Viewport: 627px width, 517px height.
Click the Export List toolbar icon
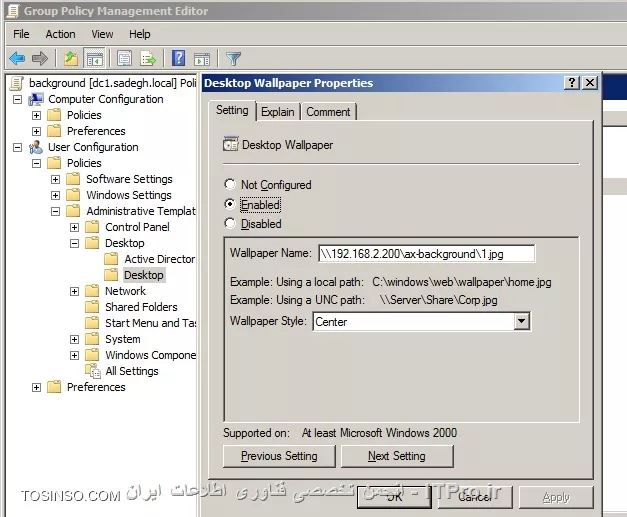coord(148,58)
